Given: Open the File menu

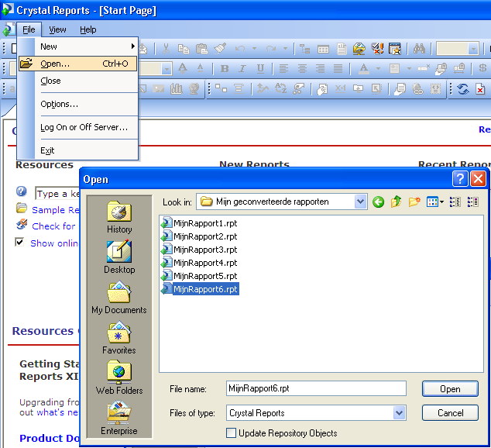Looking at the screenshot, I should click(29, 29).
